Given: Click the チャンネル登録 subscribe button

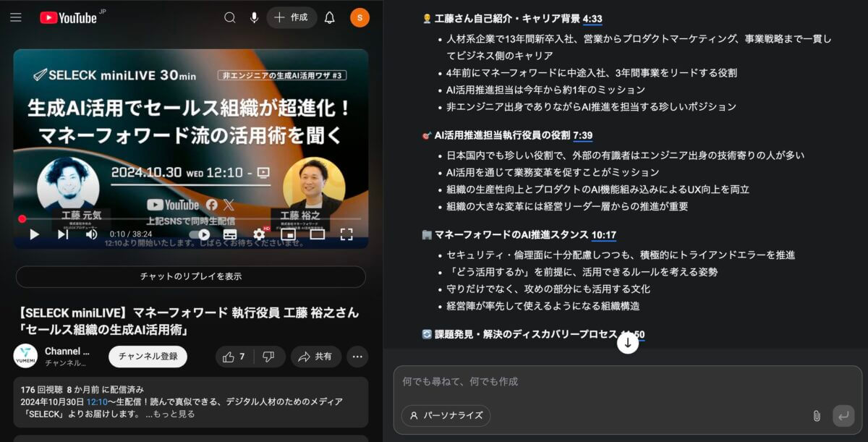Looking at the screenshot, I should coord(148,357).
